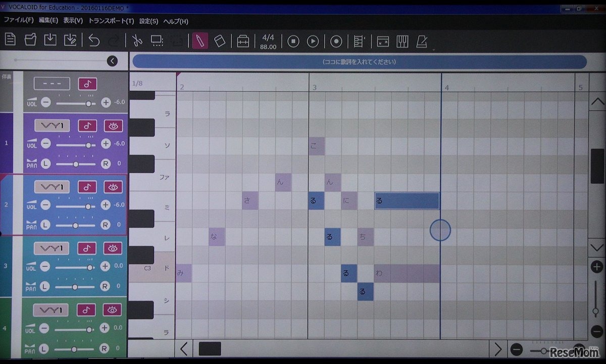Open track 4's VY1 singer selector
Image resolution: width=606 pixels, height=364 pixels.
[x=52, y=309]
